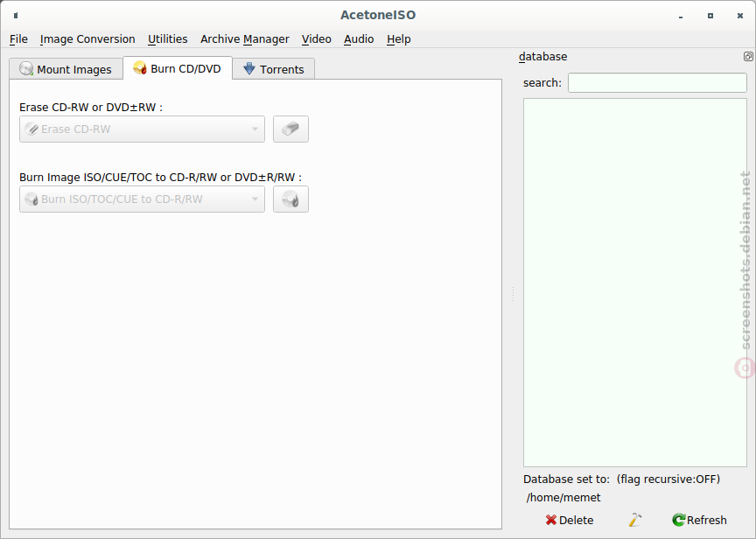Click the Delete button in database panel
Screen dimensions: 756x539
click(x=570, y=520)
